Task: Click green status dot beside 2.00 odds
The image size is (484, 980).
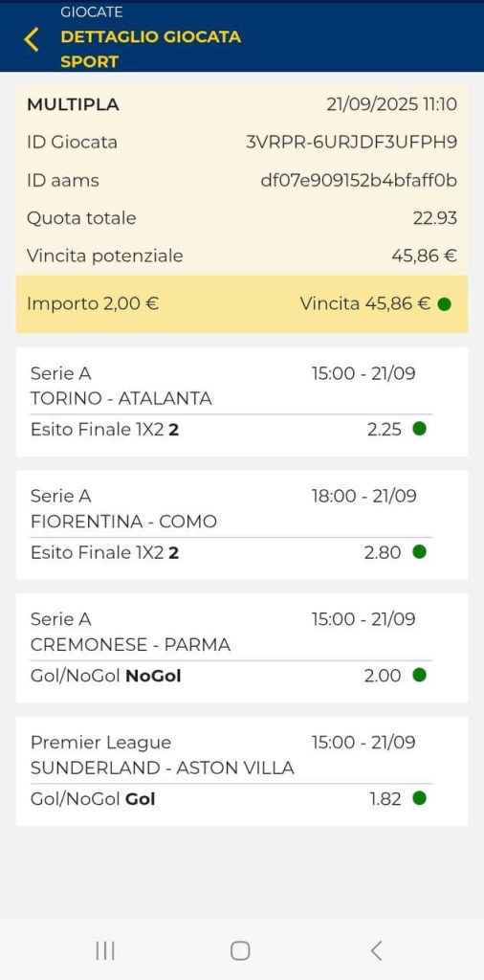Action: tap(420, 675)
